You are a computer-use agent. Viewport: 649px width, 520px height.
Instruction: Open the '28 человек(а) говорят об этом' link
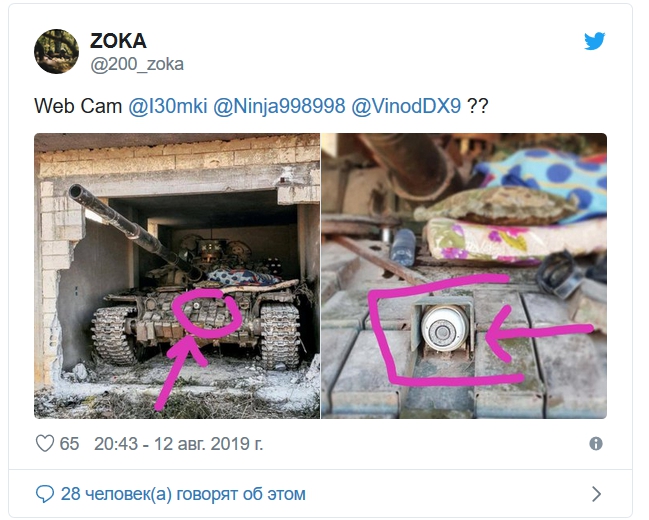(x=183, y=494)
